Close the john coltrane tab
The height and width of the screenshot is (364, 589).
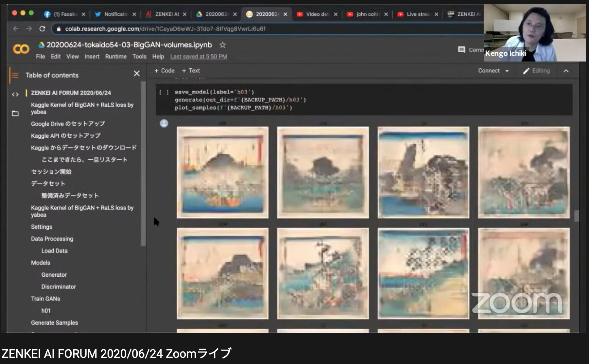pos(386,14)
